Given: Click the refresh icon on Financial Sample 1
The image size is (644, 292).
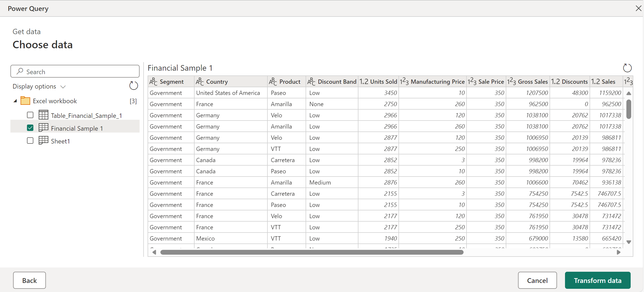Looking at the screenshot, I should 627,67.
